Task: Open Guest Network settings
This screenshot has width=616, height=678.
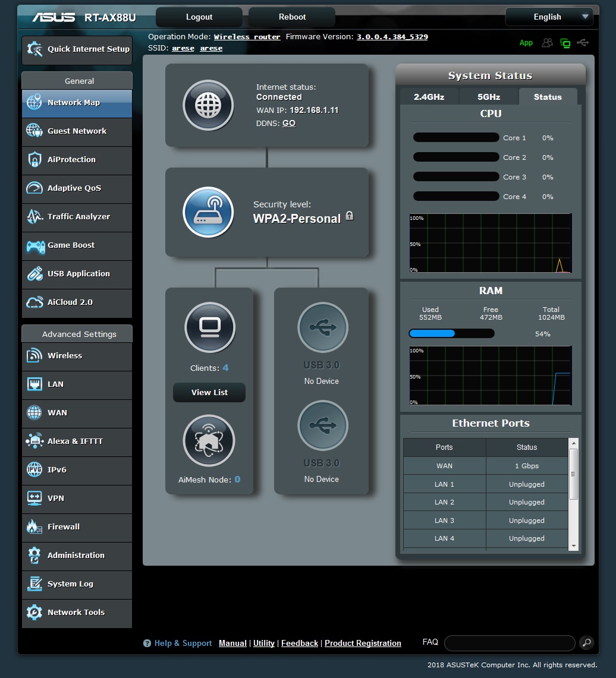Action: point(77,131)
